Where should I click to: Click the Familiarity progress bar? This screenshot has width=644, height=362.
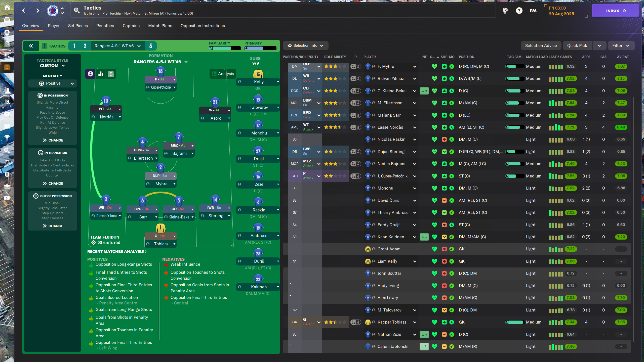pos(225,48)
